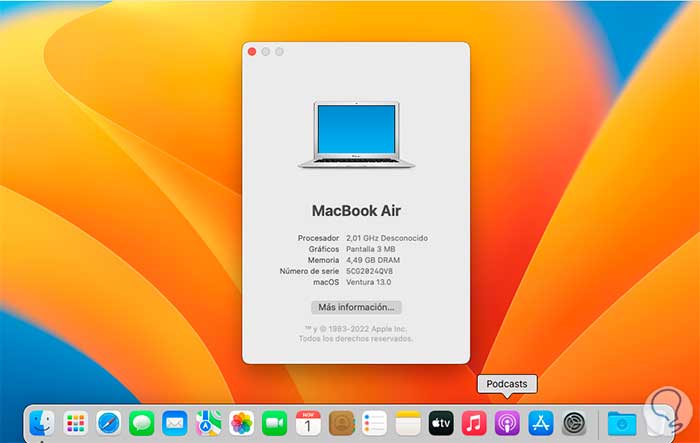Open the Photos app
This screenshot has width=700, height=443.
(241, 422)
